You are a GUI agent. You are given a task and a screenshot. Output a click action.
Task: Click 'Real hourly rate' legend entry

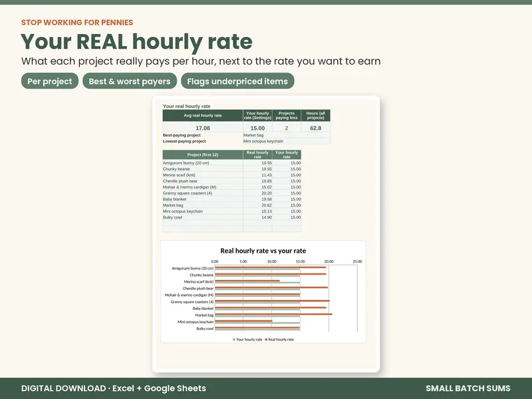click(x=279, y=339)
